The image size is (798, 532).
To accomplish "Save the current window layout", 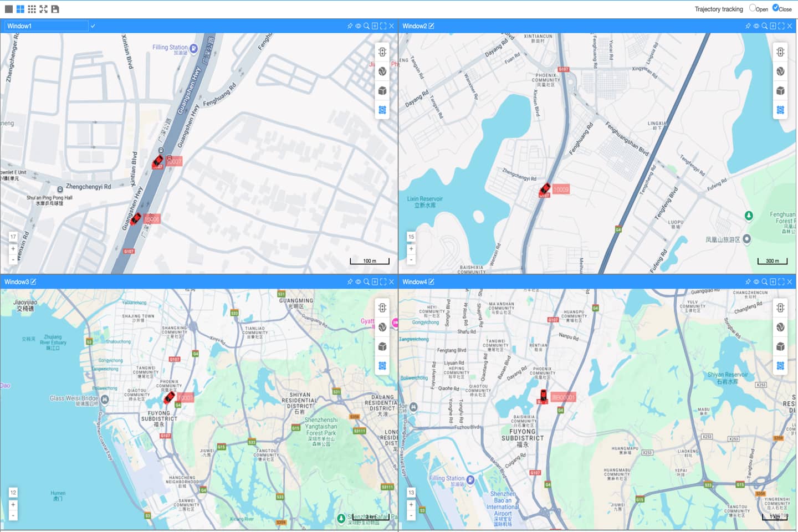I will tap(55, 9).
